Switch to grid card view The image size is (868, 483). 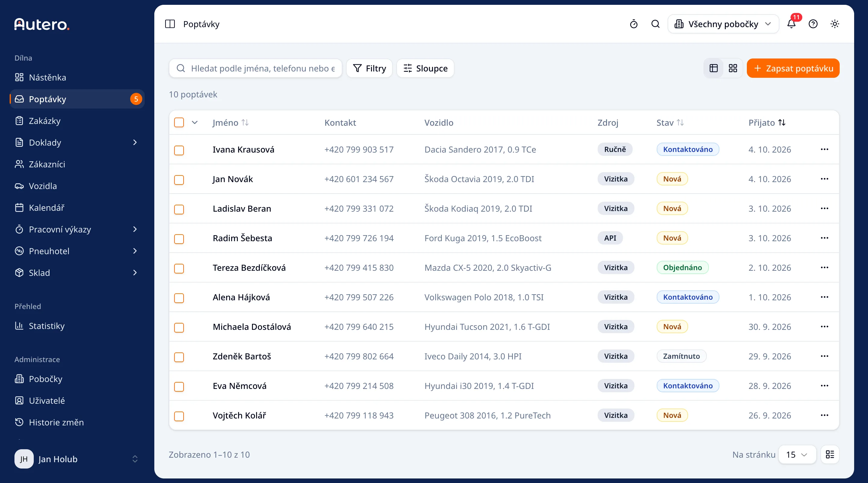tap(733, 68)
